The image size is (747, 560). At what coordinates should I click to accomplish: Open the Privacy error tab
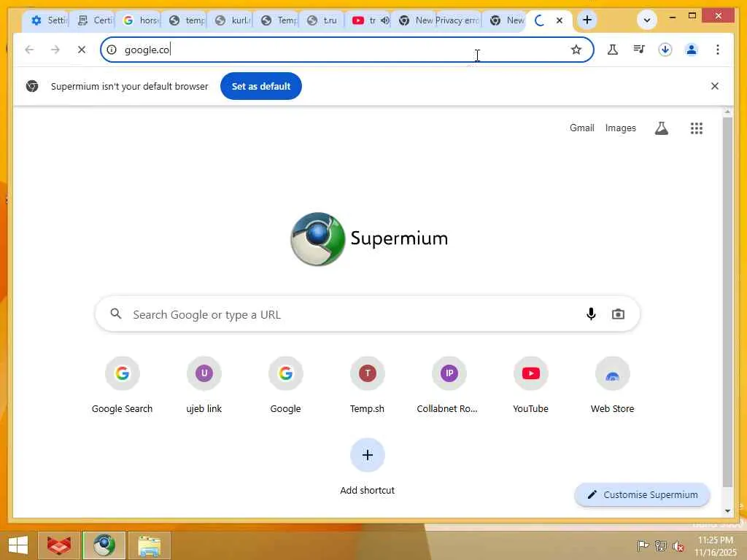tap(457, 20)
